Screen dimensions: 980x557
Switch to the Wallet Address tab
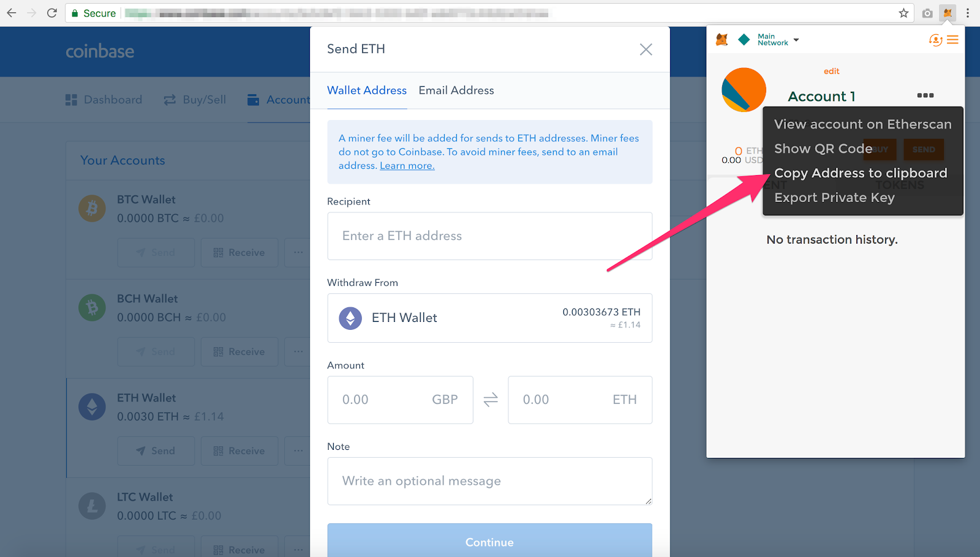coord(367,91)
